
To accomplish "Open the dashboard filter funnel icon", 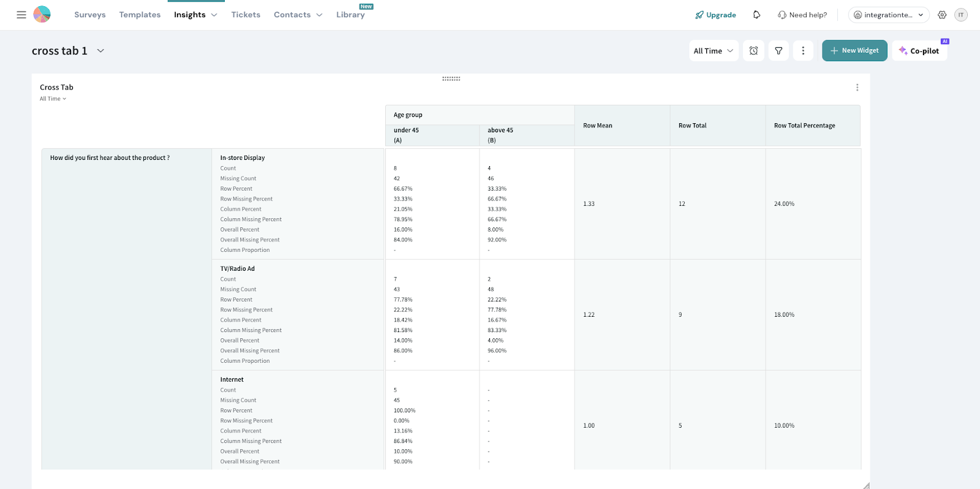I will (778, 51).
